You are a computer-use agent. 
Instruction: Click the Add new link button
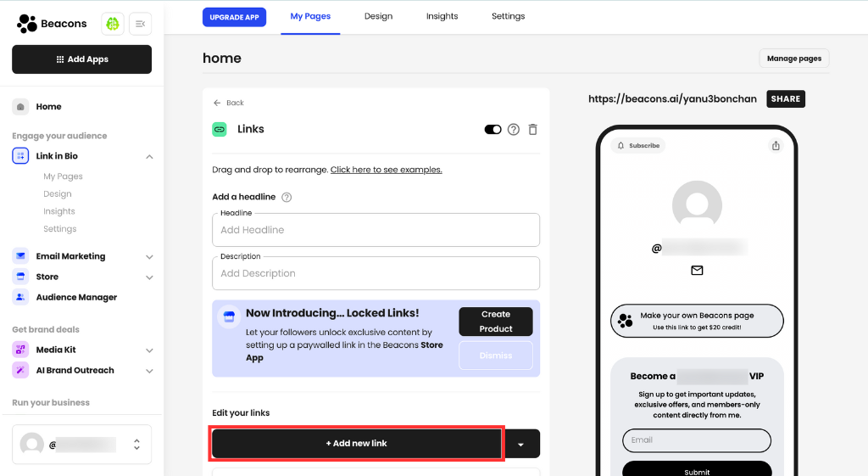(x=357, y=444)
